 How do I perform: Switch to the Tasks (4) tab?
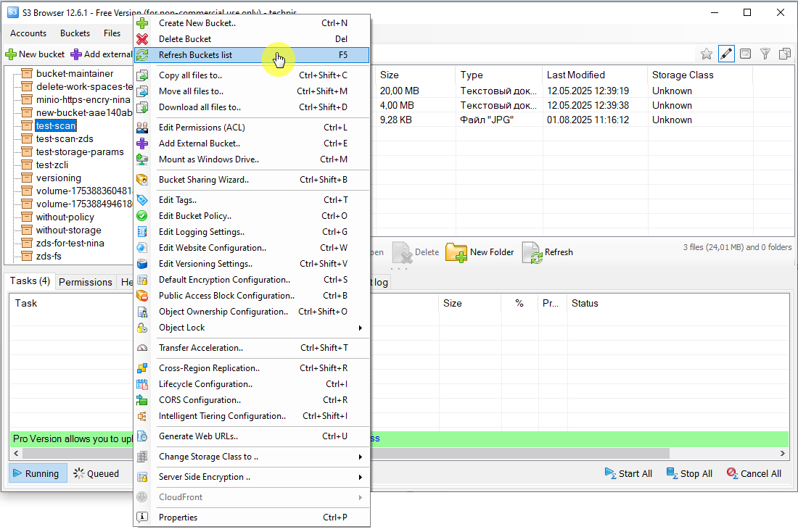pos(30,281)
